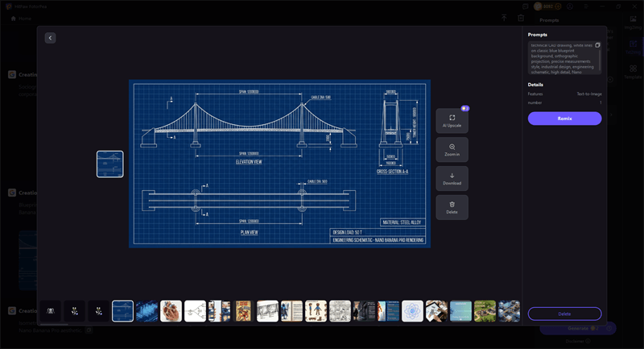Open the isometric blue city thumbnail
This screenshot has width=644, height=349.
point(510,311)
